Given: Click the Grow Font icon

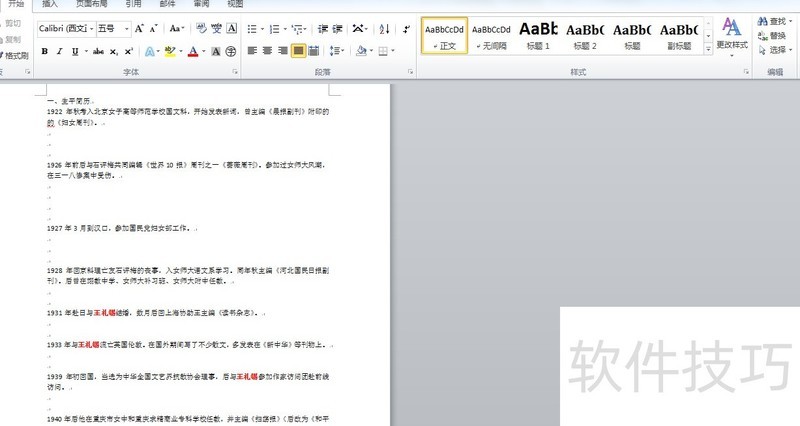Looking at the screenshot, I should coord(139,29).
